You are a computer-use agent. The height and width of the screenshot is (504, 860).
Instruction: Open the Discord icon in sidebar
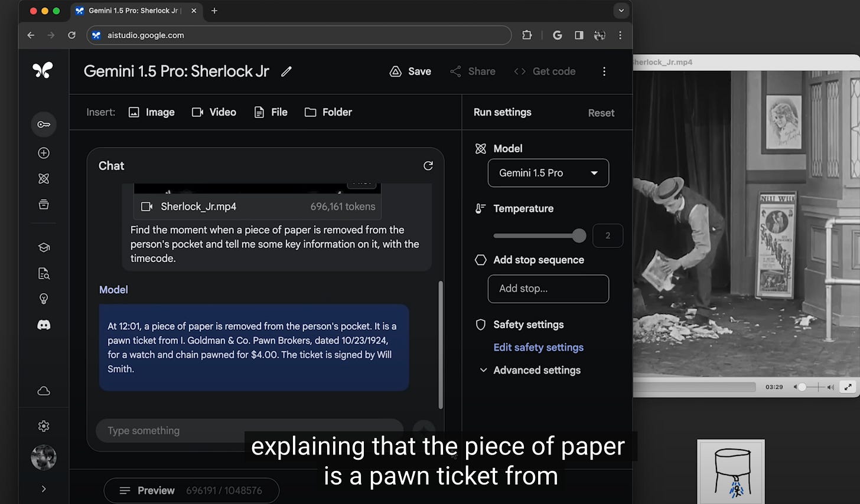point(44,325)
